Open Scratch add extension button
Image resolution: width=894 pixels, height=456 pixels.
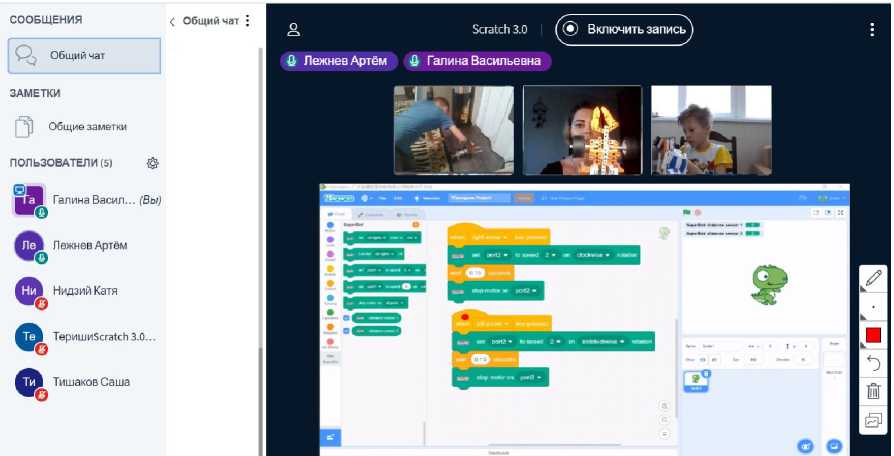330,438
